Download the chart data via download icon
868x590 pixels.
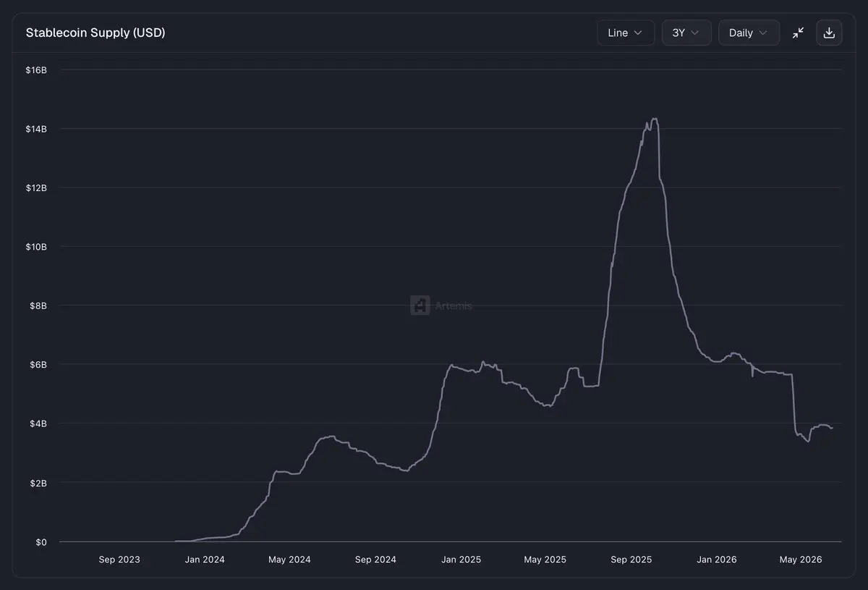pos(829,33)
